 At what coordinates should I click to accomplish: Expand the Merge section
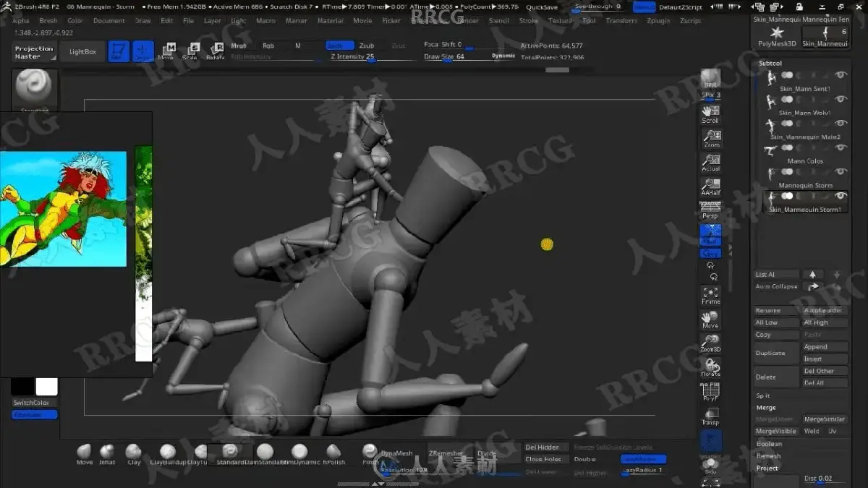tap(766, 408)
